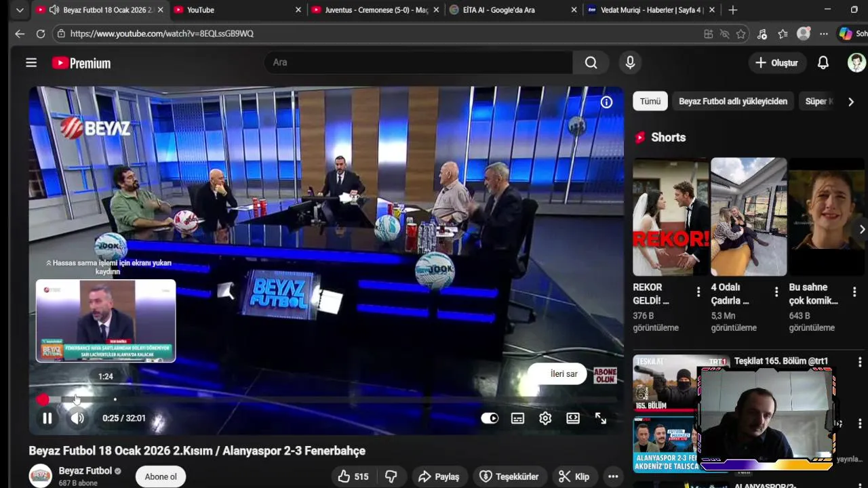Open YouTube notifications bell
This screenshot has height=488, width=868.
823,62
